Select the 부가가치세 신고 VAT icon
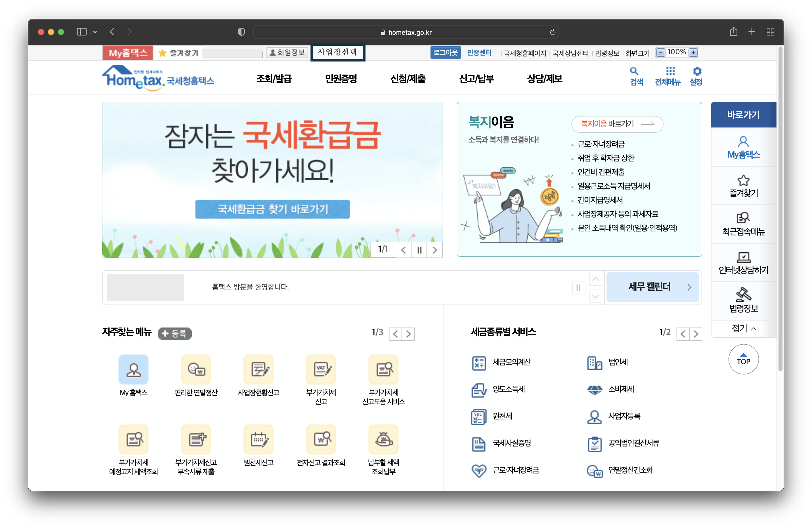The image size is (812, 528). click(x=321, y=369)
